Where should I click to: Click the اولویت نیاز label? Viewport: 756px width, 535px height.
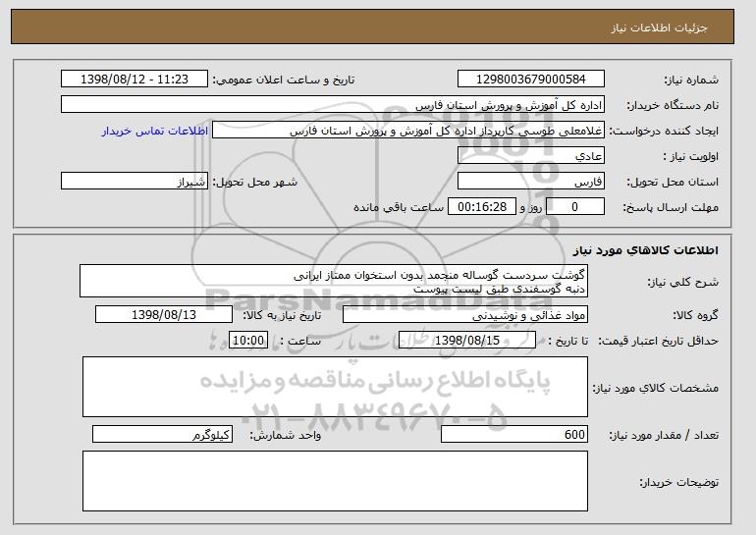point(691,156)
